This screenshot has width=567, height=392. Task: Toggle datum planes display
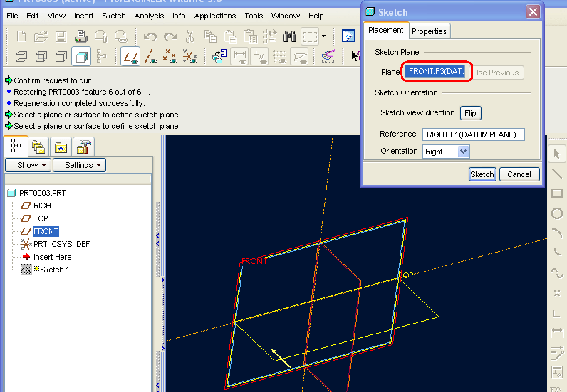tap(130, 57)
